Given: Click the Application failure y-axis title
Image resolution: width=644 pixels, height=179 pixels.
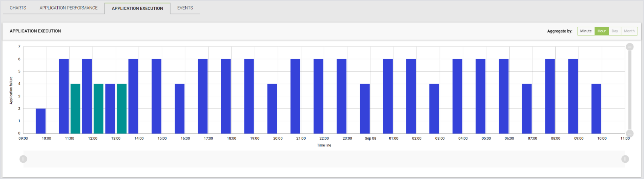Looking at the screenshot, I should 11,91.
